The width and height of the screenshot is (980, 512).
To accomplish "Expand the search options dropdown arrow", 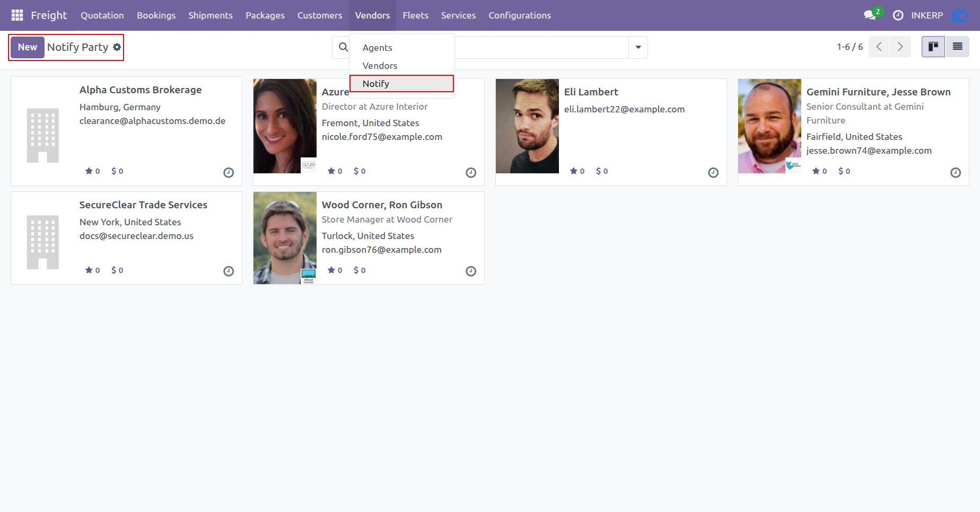I will click(638, 47).
